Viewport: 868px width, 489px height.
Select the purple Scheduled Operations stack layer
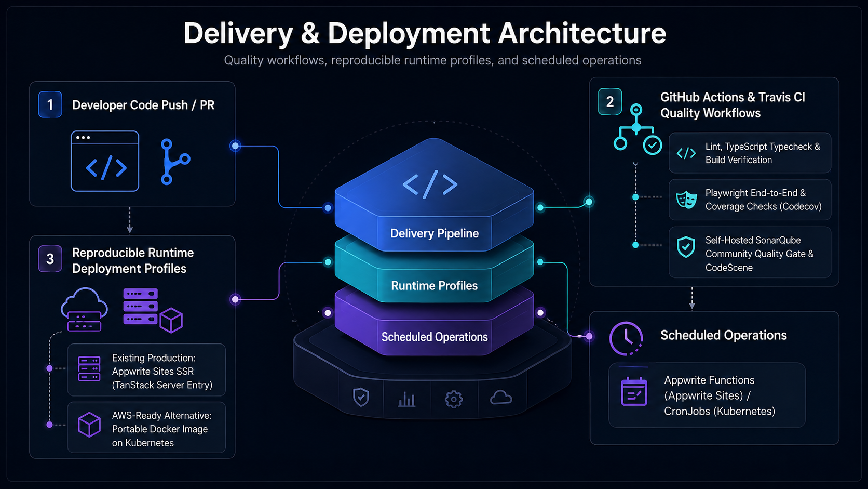(435, 325)
